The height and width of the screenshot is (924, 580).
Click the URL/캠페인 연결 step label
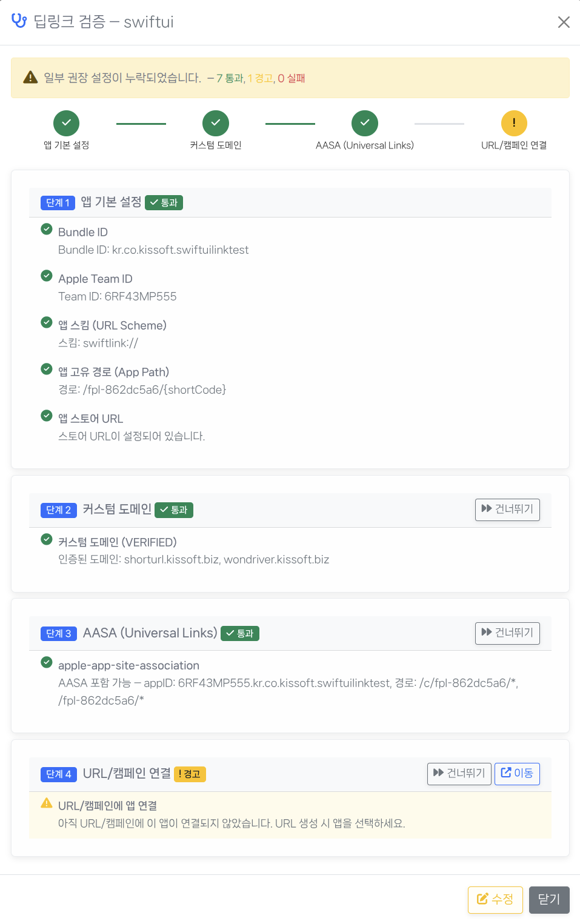tap(513, 145)
